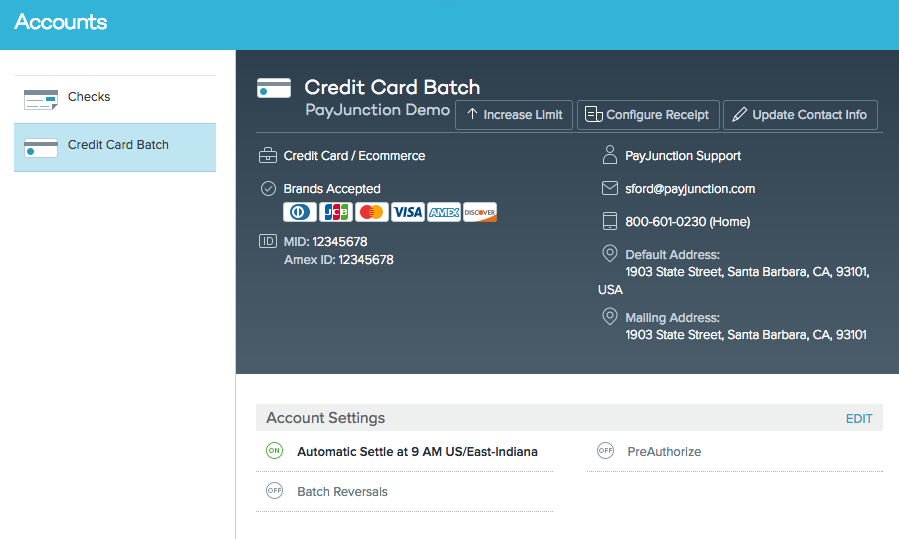This screenshot has height=539, width=899.
Task: Click the Amex brand logo
Action: 444,212
